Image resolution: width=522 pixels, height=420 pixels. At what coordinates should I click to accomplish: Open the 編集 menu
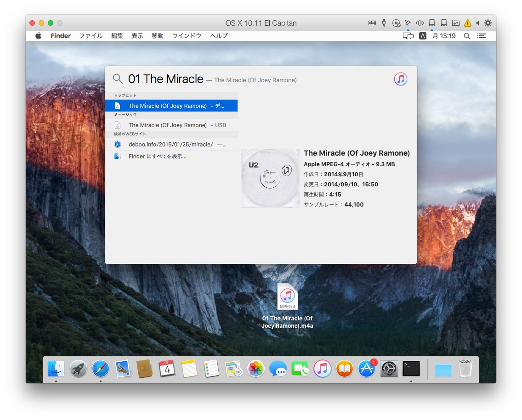pos(117,36)
